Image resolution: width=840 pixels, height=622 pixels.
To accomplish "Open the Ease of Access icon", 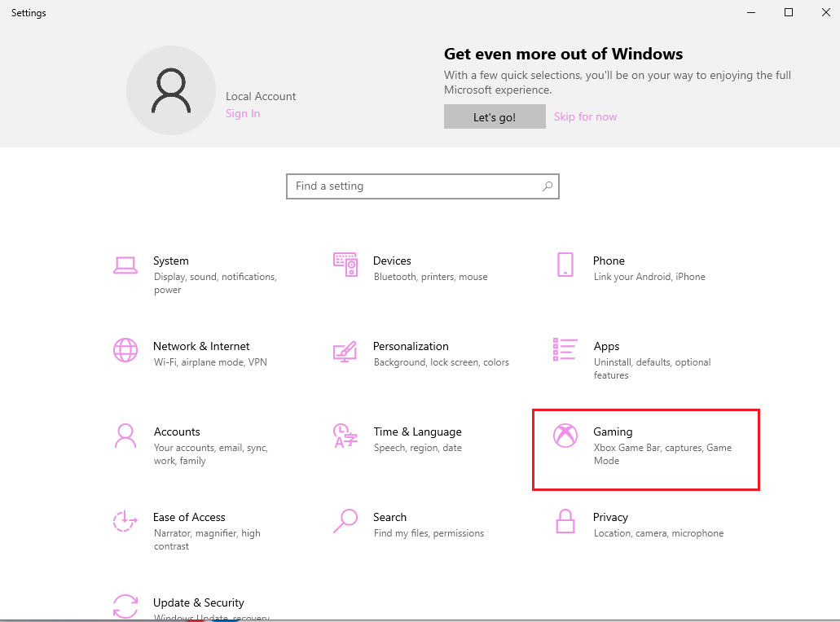I will pos(125,521).
